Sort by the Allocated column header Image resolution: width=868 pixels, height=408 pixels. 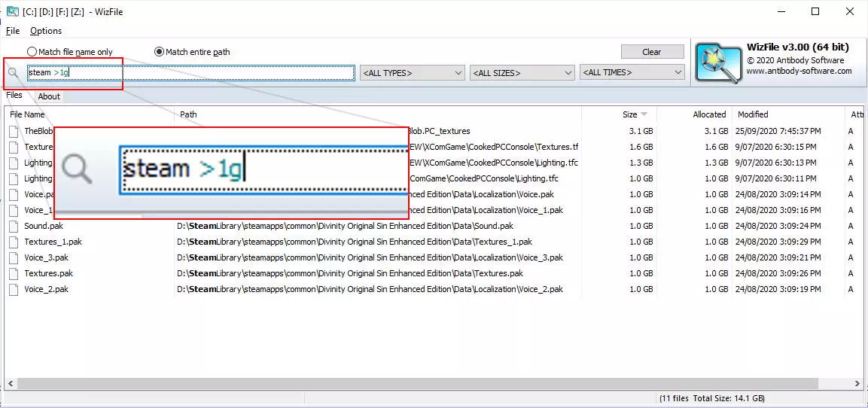709,114
